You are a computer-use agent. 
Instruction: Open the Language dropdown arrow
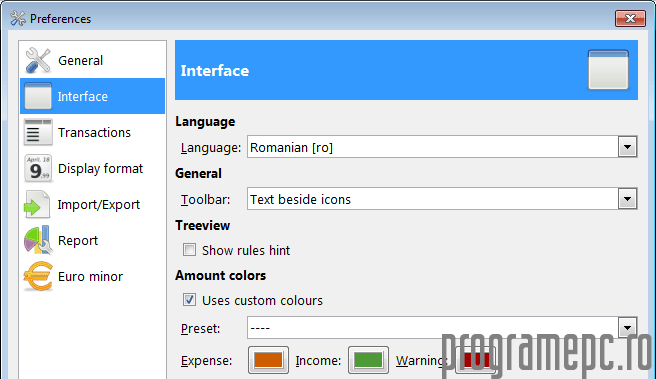click(627, 147)
